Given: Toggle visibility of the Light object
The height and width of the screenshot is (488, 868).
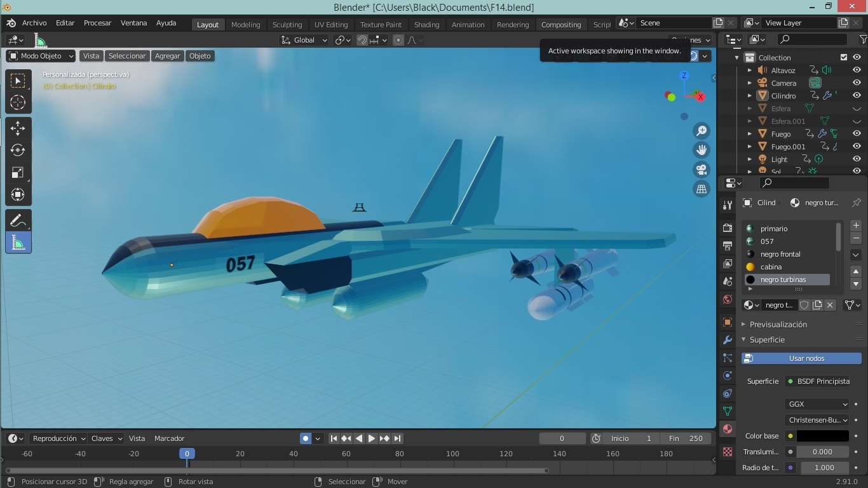Looking at the screenshot, I should click(x=857, y=159).
